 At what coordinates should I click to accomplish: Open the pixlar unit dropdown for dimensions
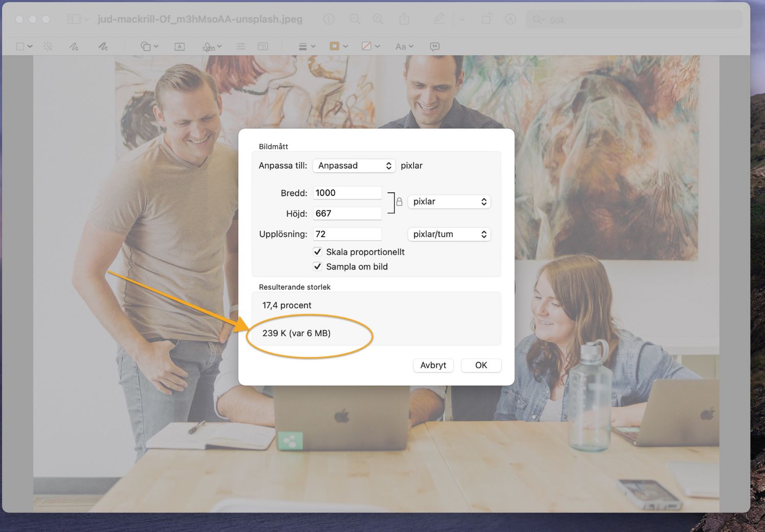click(449, 202)
